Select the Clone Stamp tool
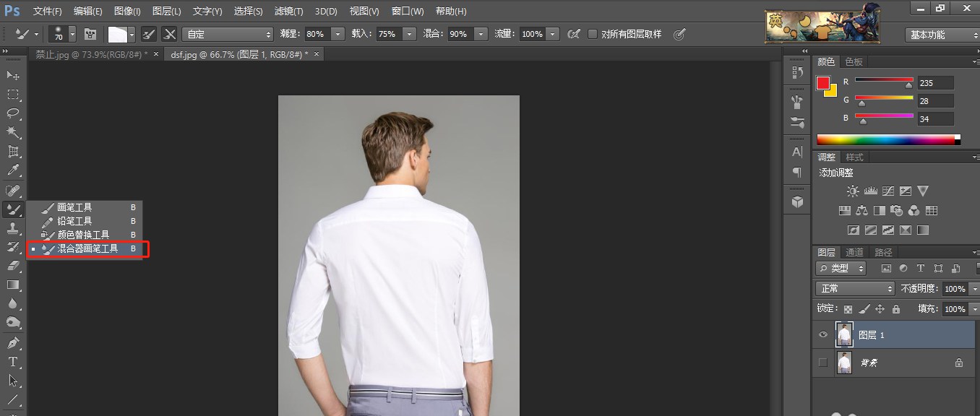Image resolution: width=980 pixels, height=416 pixels. [x=13, y=227]
